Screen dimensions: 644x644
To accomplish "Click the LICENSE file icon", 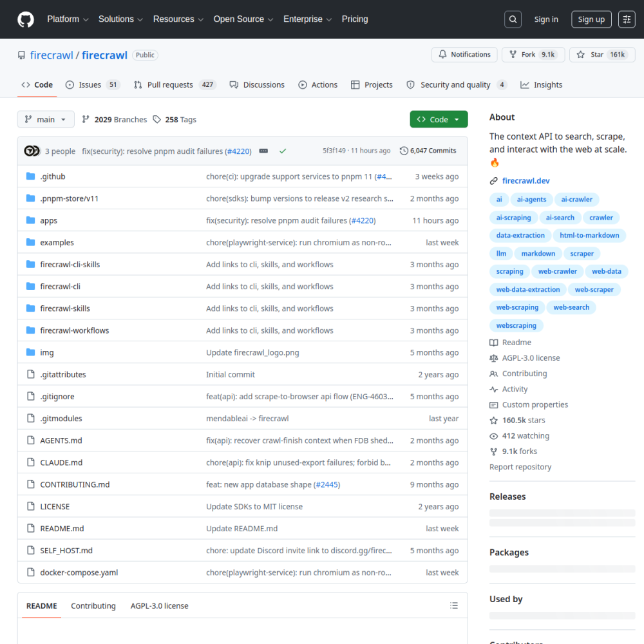I will [30, 506].
